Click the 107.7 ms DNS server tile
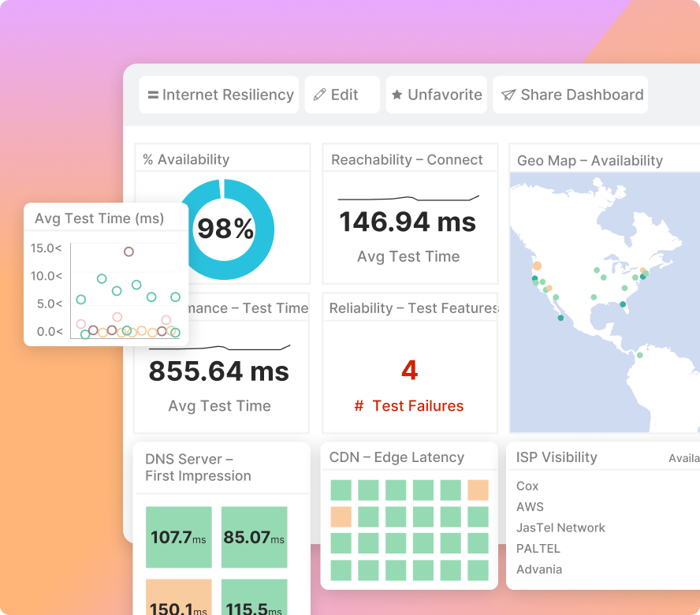The image size is (700, 615). (x=179, y=537)
